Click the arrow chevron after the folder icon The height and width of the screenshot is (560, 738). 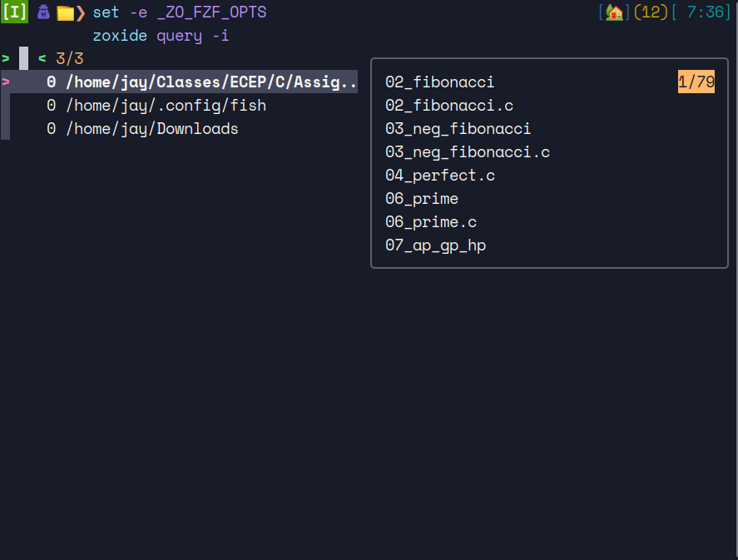pos(82,12)
